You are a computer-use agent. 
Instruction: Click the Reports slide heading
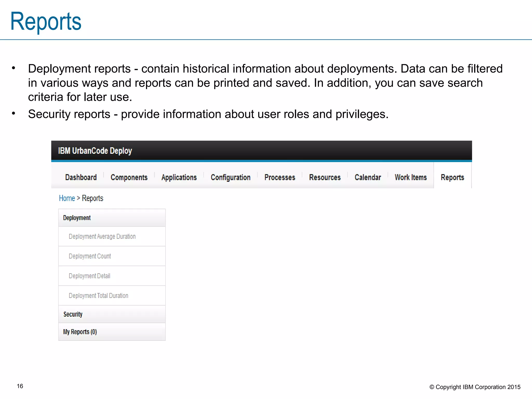(x=46, y=22)
